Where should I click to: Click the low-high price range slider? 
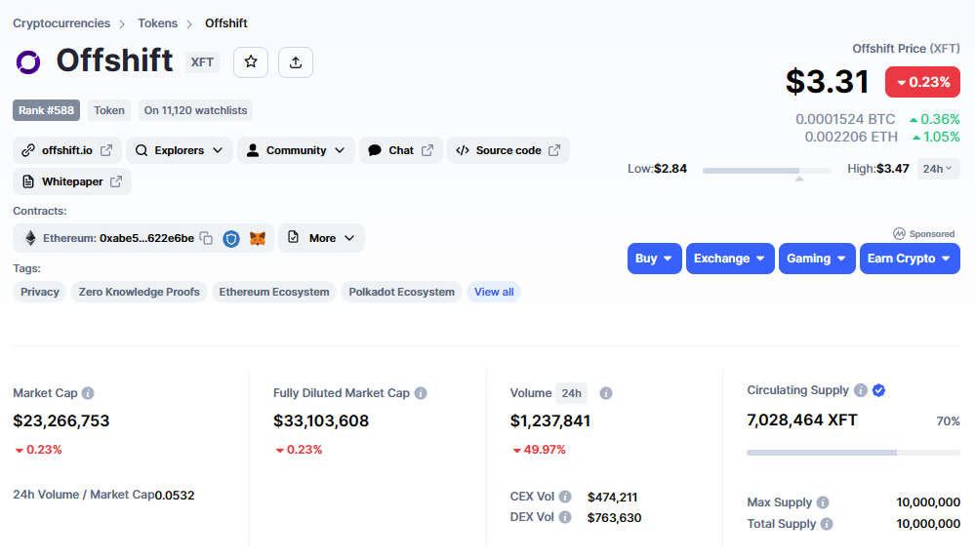point(767,171)
